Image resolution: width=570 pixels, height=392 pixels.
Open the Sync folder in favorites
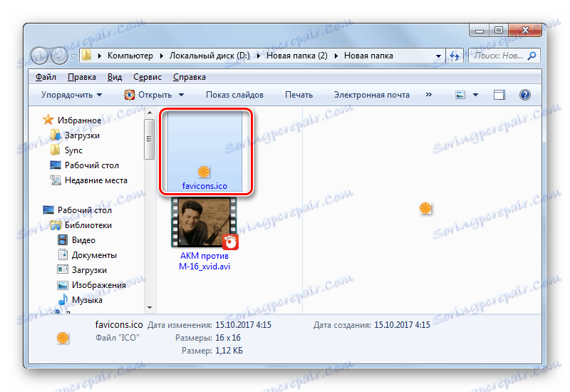tap(73, 150)
